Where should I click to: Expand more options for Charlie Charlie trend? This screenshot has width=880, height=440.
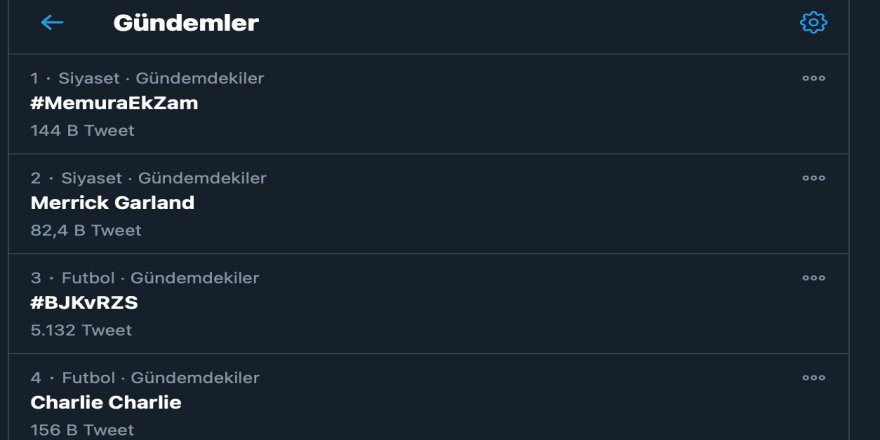click(x=813, y=378)
